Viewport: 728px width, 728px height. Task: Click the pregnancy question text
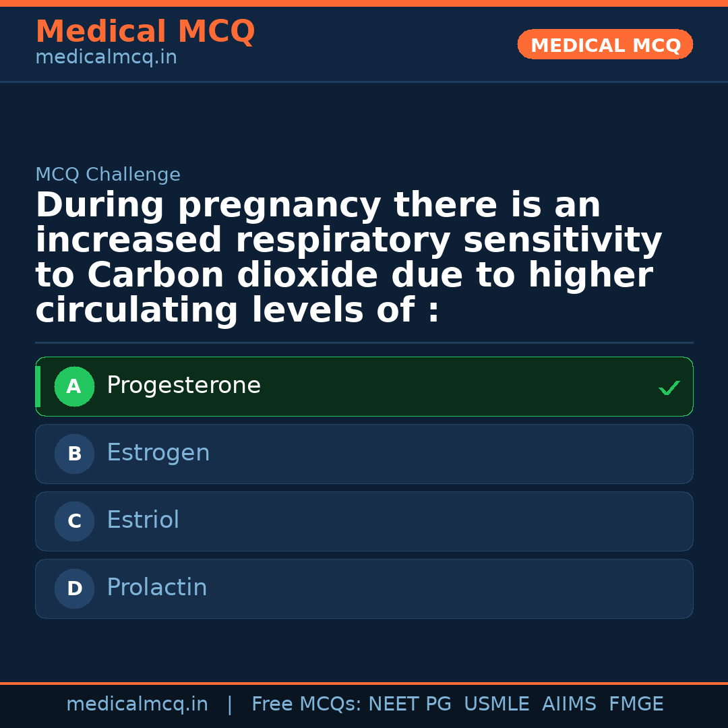point(348,258)
